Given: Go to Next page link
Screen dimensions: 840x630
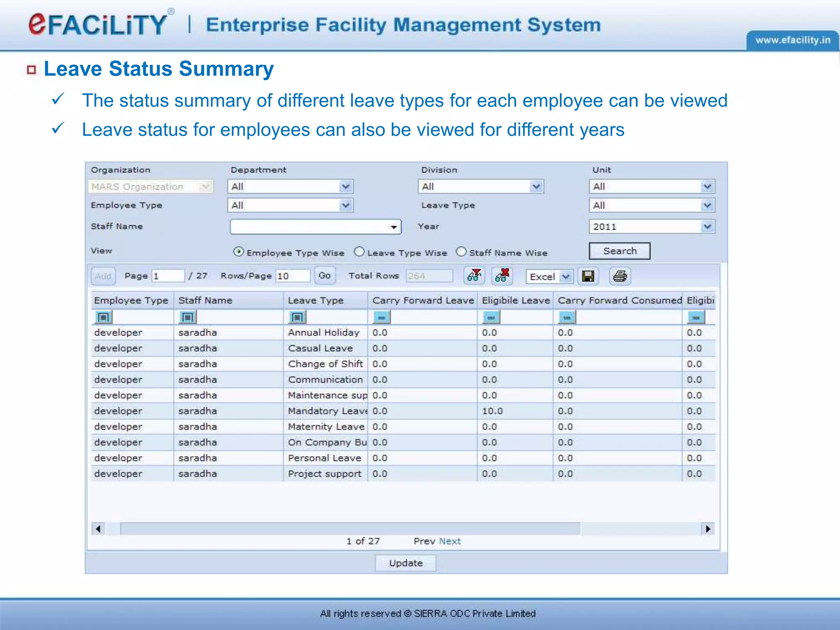Looking at the screenshot, I should 450,541.
